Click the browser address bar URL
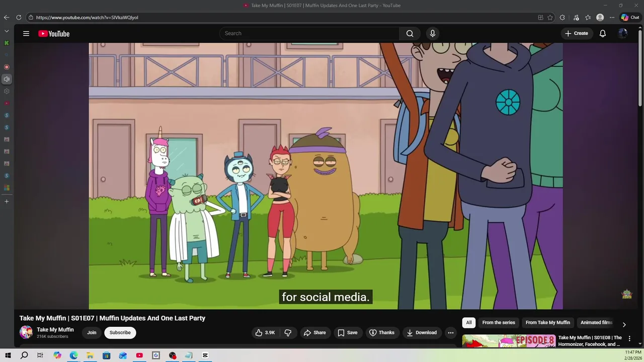The width and height of the screenshot is (644, 362). pyautogui.click(x=87, y=18)
